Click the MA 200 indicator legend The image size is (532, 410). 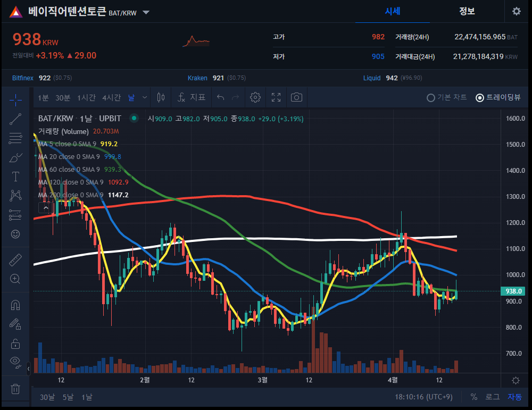[83, 195]
